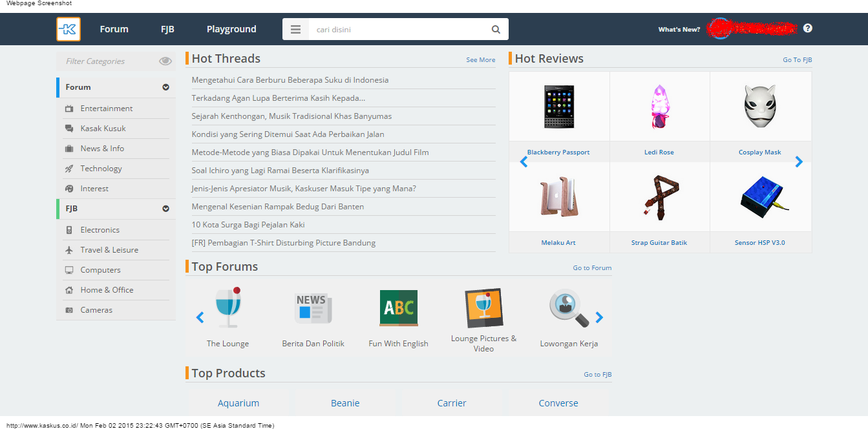Open Berita Dan Politik newspaper icon
This screenshot has width=868, height=429.
(x=313, y=308)
